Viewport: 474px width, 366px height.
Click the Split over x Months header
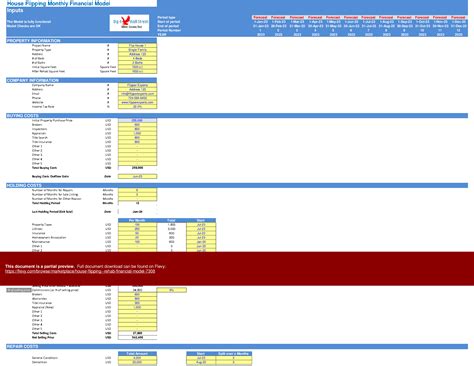tap(233, 354)
